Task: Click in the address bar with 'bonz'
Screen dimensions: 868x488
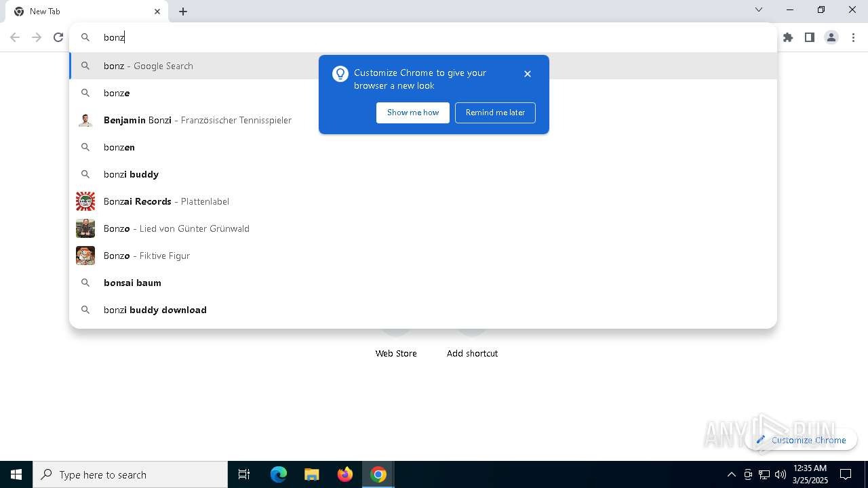Action: click(x=423, y=37)
